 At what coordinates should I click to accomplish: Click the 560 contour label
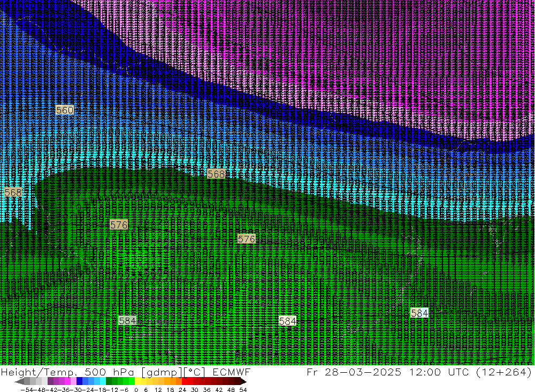65,110
